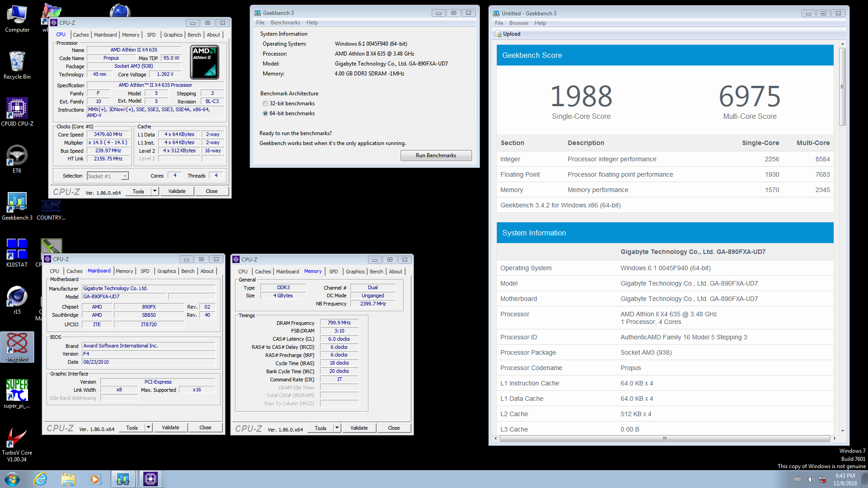Click the Manufacturer Gigabyte Technology field

[149, 288]
